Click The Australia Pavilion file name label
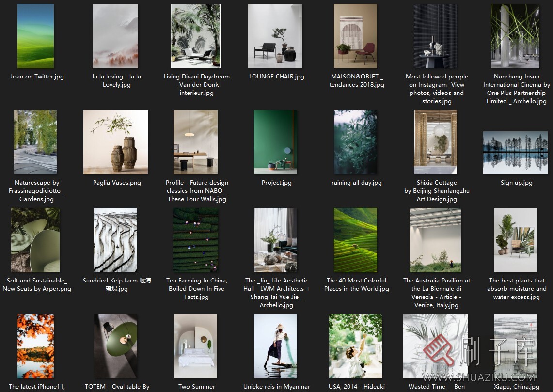The height and width of the screenshot is (392, 553). 436,293
